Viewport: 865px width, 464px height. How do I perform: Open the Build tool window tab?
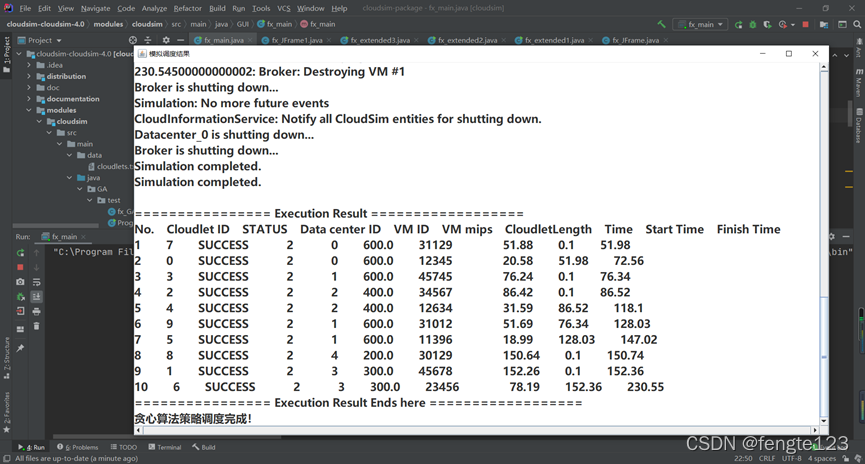click(204, 447)
